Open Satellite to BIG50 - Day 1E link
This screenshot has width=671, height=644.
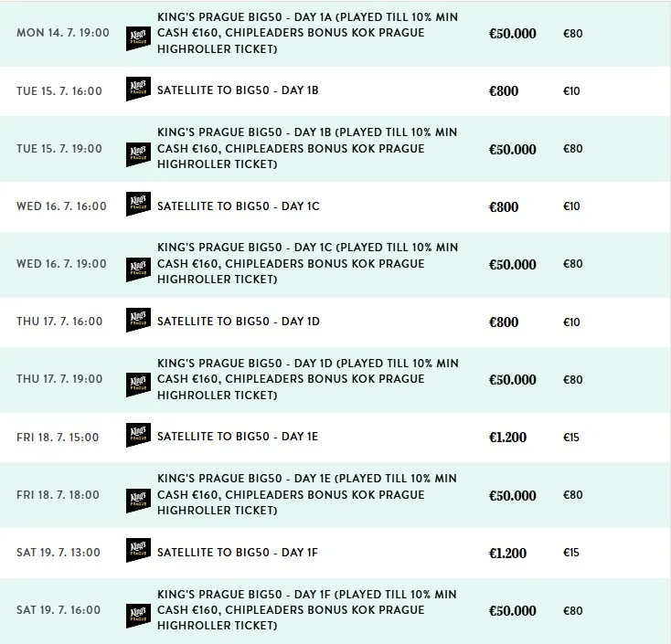click(238, 436)
